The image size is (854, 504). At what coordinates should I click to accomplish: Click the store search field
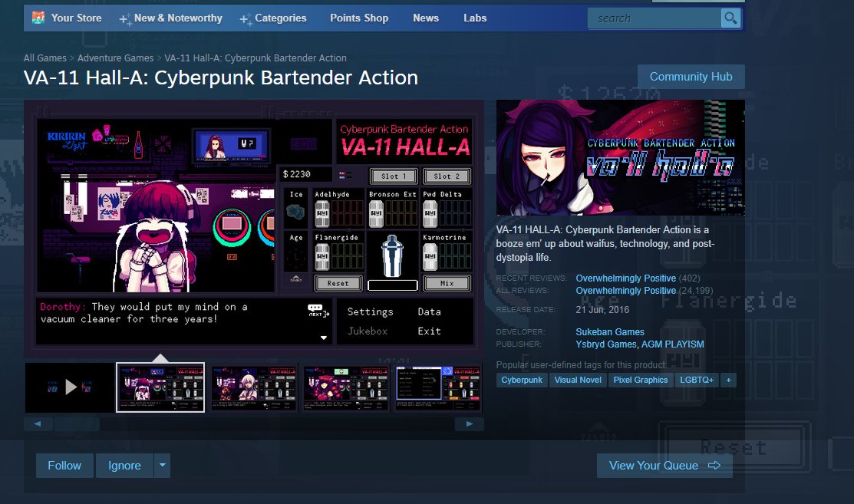tap(654, 18)
